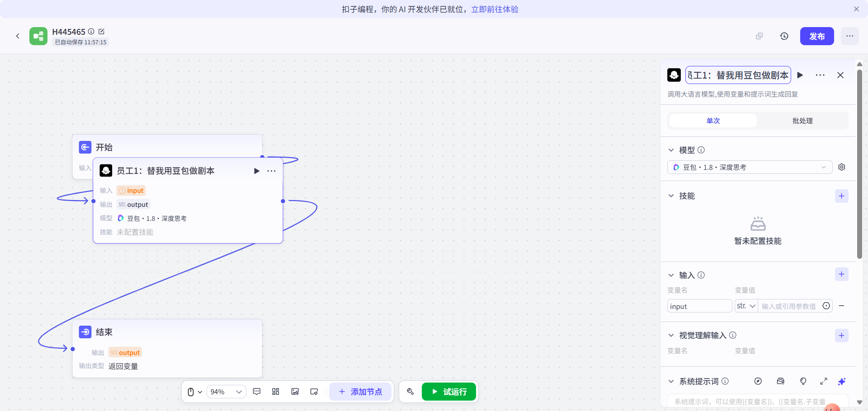The width and height of the screenshot is (868, 411).
Task: Collapse the 视觉理解输入 section
Action: click(x=671, y=335)
